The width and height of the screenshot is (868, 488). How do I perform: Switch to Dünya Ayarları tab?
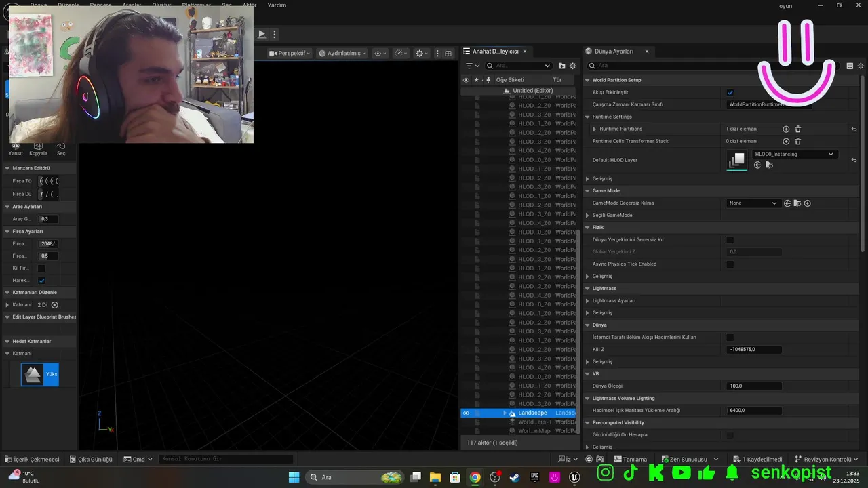pyautogui.click(x=614, y=51)
